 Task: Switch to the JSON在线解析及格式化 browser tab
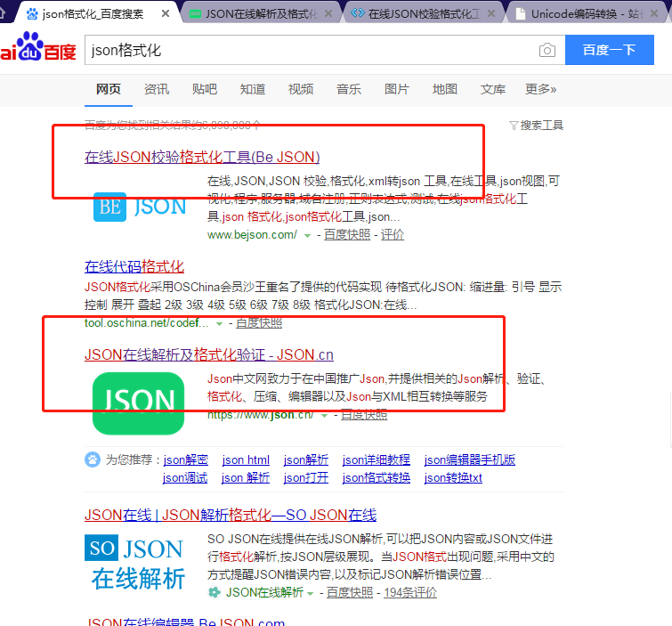pyautogui.click(x=261, y=13)
